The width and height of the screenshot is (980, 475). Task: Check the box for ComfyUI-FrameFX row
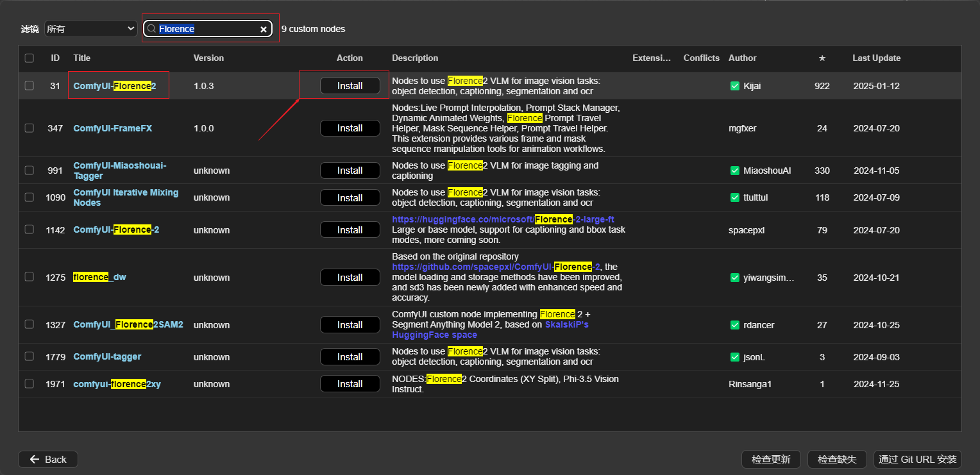[29, 128]
